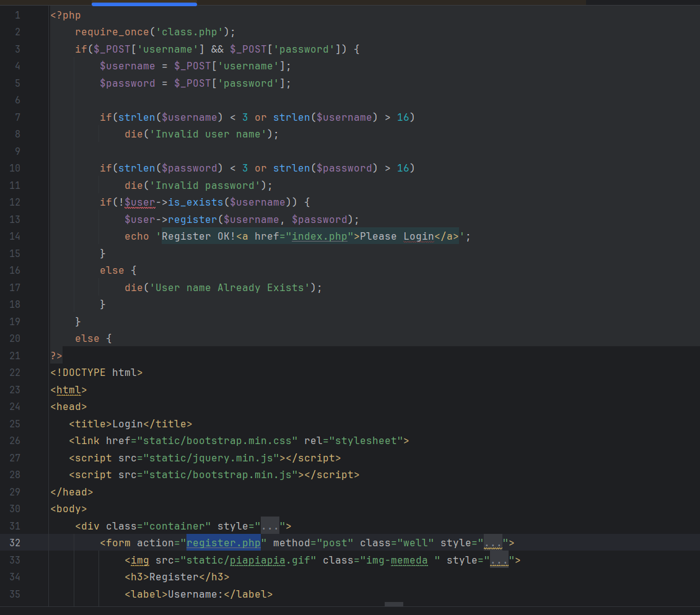Click the Login text inside title tag

pos(128,424)
